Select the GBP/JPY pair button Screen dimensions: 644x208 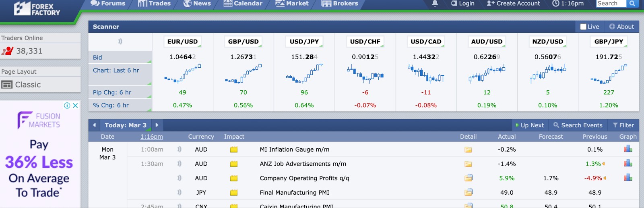pos(609,42)
